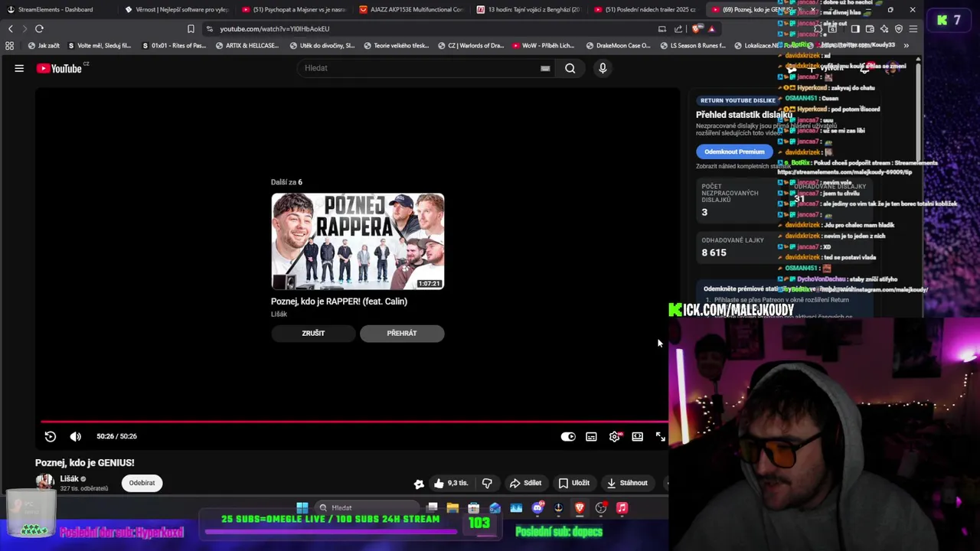
Task: Open the LS Season 8 Runes bookmark
Action: click(692, 46)
